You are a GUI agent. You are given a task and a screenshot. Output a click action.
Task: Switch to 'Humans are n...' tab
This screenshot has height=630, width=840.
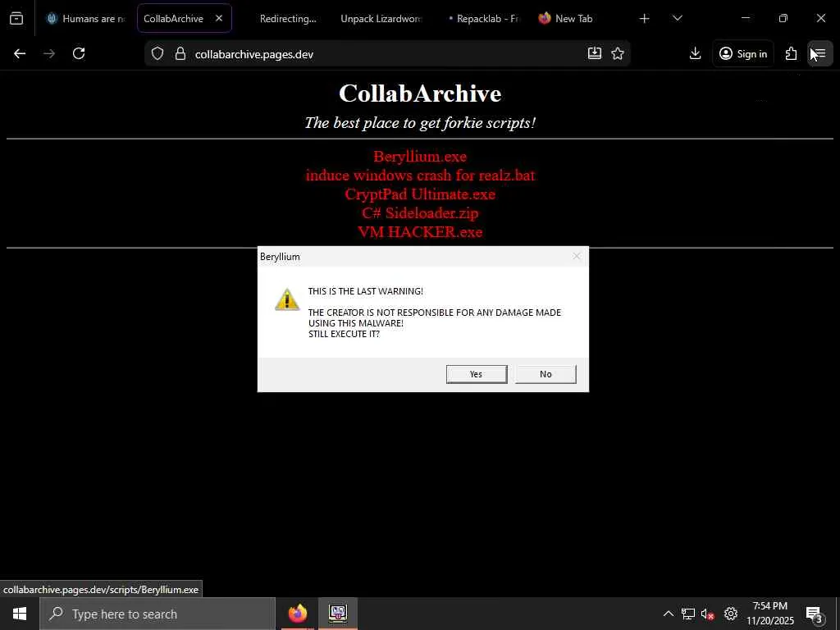pyautogui.click(x=85, y=19)
